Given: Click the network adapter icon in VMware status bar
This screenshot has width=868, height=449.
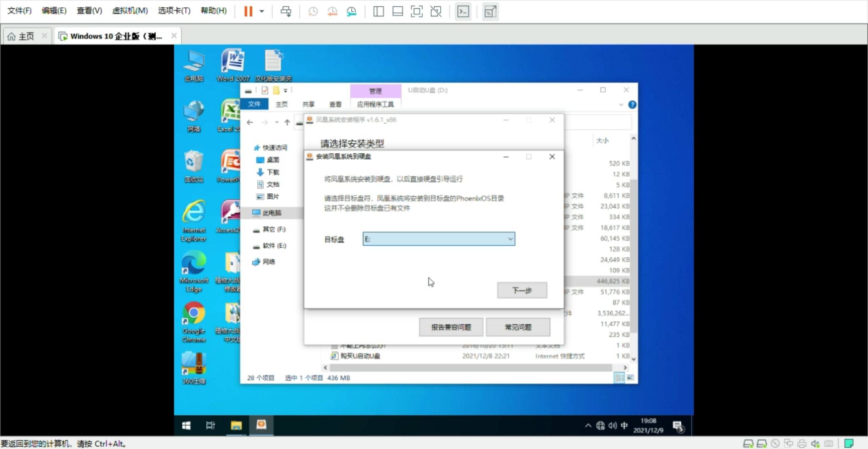Looking at the screenshot, I should (x=789, y=444).
